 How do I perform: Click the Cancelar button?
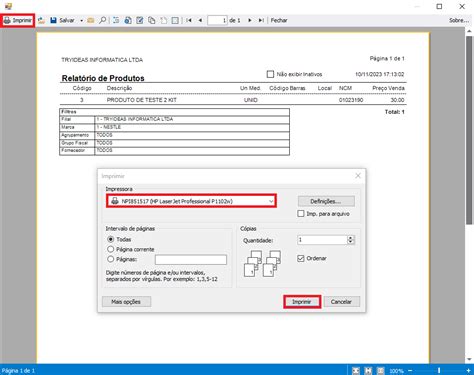341,302
